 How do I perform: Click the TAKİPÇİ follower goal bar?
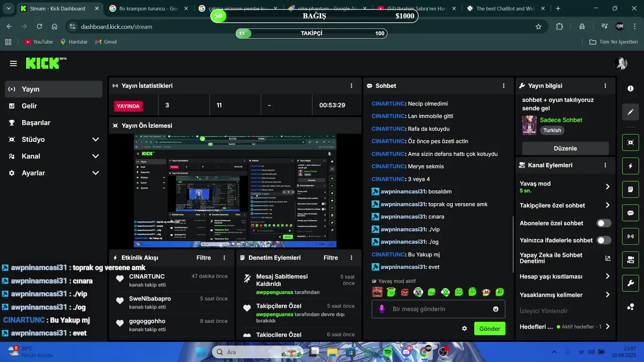click(312, 33)
